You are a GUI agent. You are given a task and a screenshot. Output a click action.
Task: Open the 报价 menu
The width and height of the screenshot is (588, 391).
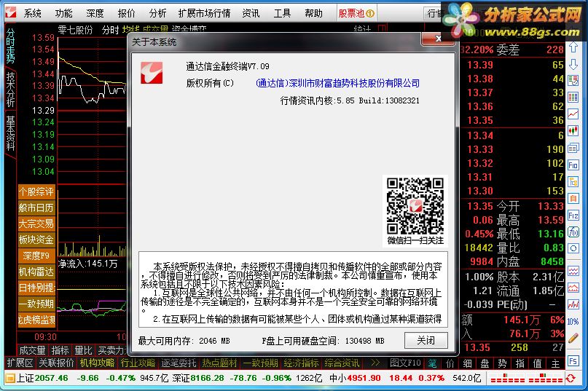126,14
